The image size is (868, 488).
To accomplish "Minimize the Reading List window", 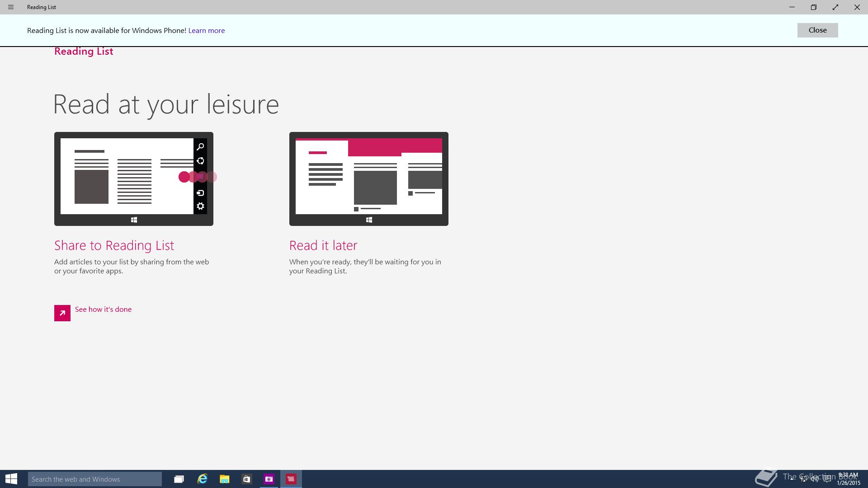I will point(792,7).
